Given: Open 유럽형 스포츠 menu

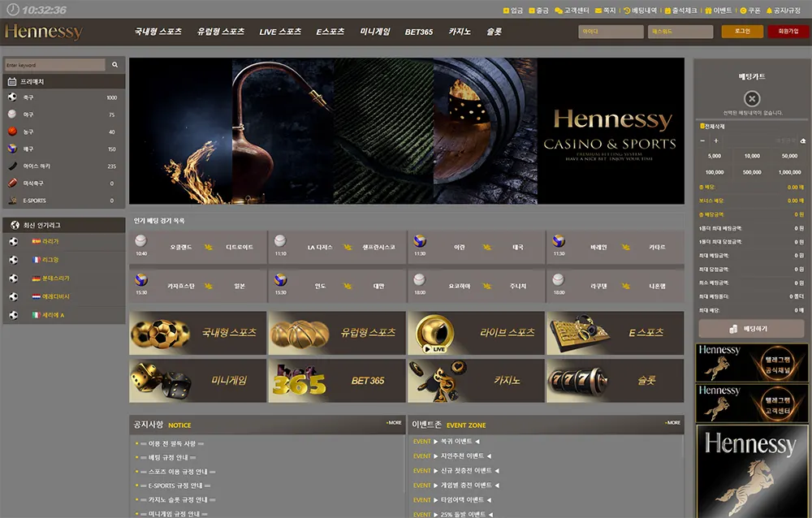Looking at the screenshot, I should coord(221,32).
